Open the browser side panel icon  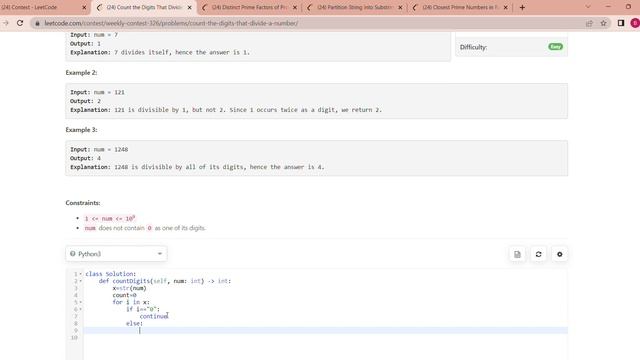(621, 23)
